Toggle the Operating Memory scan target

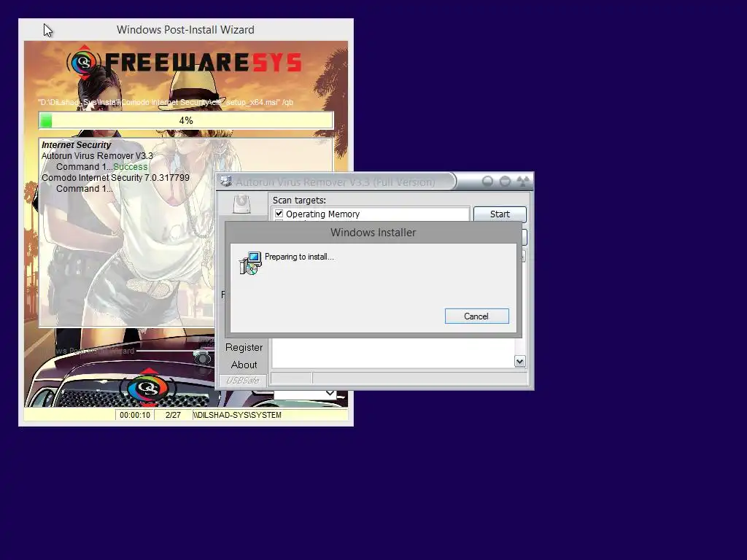click(x=279, y=214)
